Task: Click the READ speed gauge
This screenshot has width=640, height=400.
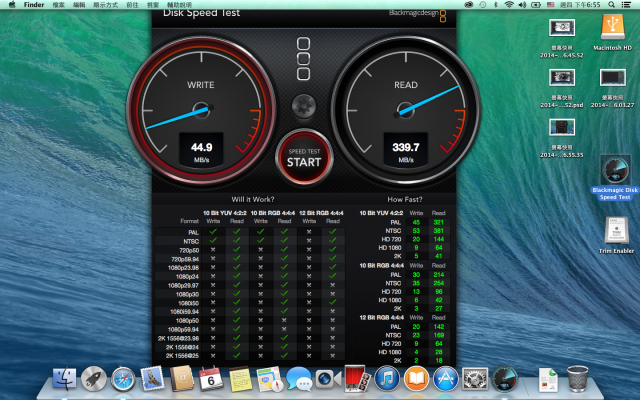Action: point(405,110)
